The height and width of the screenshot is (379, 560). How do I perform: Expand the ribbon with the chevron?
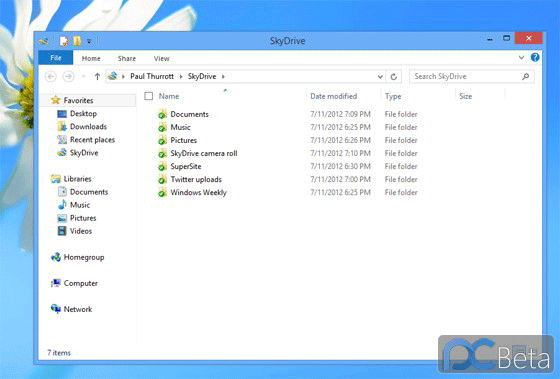(x=521, y=58)
